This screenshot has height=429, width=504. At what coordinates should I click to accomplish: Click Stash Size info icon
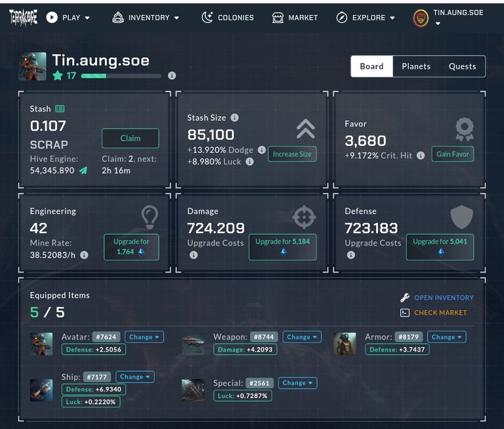tap(235, 118)
